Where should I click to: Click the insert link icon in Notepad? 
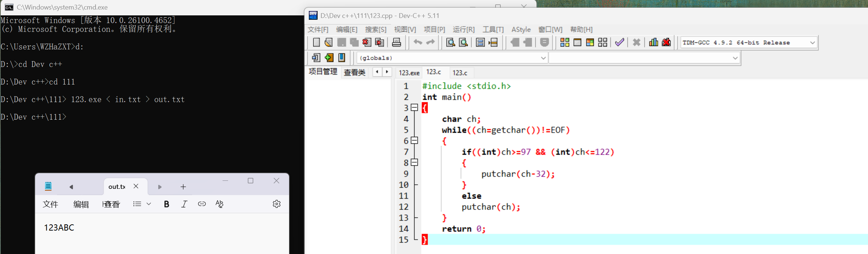coord(202,204)
